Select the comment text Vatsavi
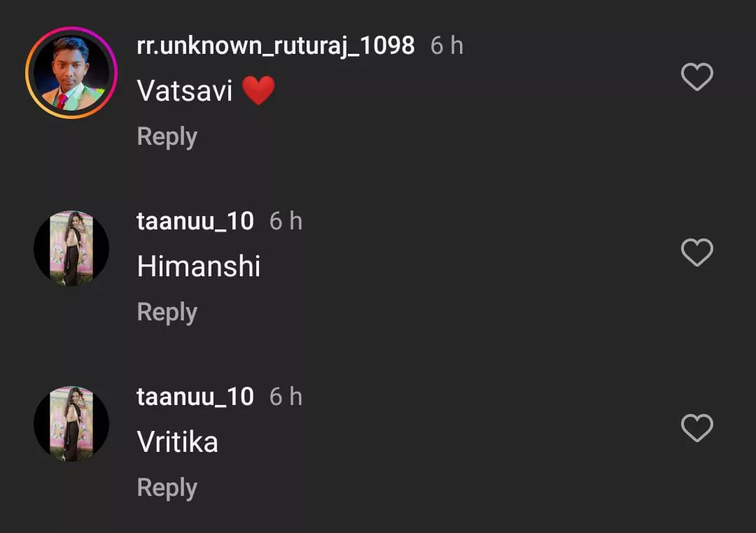 (185, 91)
